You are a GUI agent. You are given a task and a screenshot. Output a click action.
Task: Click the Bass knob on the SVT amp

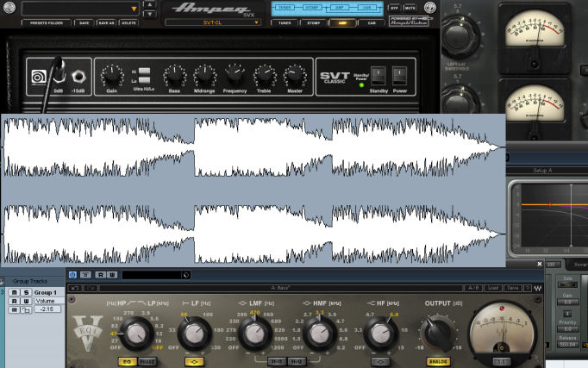coord(174,76)
